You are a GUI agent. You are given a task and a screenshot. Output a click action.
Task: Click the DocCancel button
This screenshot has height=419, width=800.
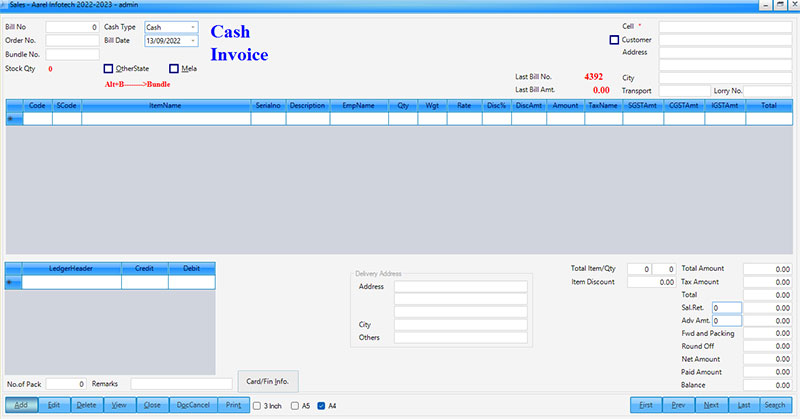(192, 405)
